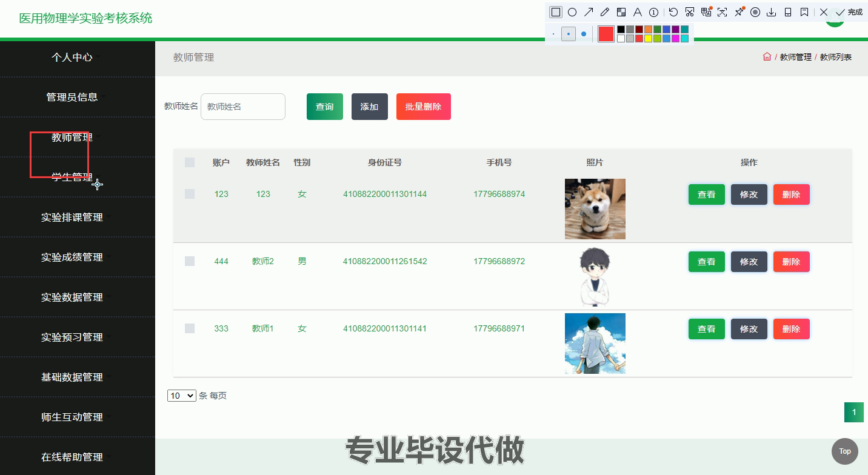
Task: Select the mosaic blur tool
Action: click(621, 12)
